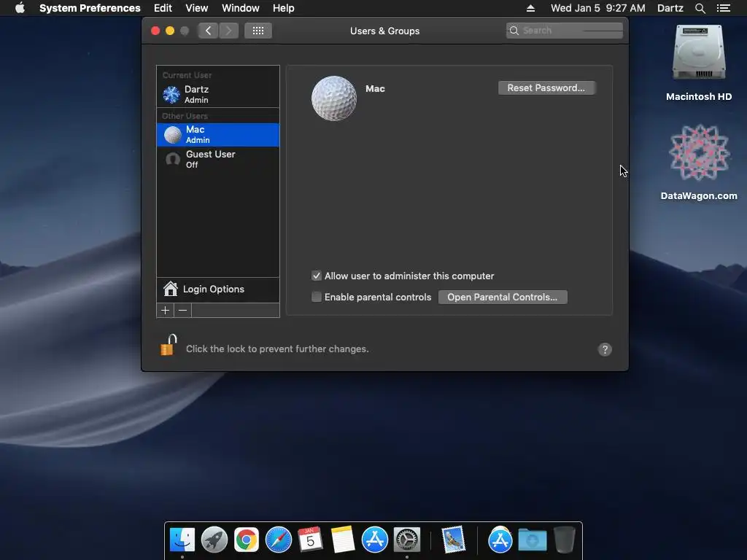This screenshot has height=560, width=747.
Task: Open the System Preferences menu
Action: click(x=90, y=8)
